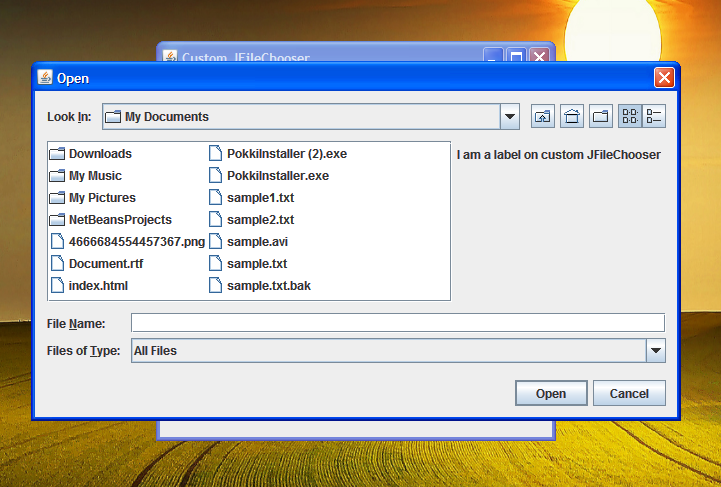Select index.html file icon

[x=57, y=286]
